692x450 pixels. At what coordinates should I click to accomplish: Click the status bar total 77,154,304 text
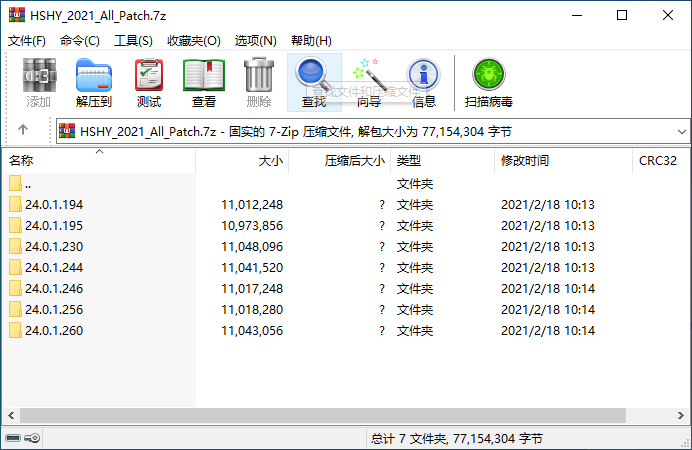pyautogui.click(x=457, y=439)
